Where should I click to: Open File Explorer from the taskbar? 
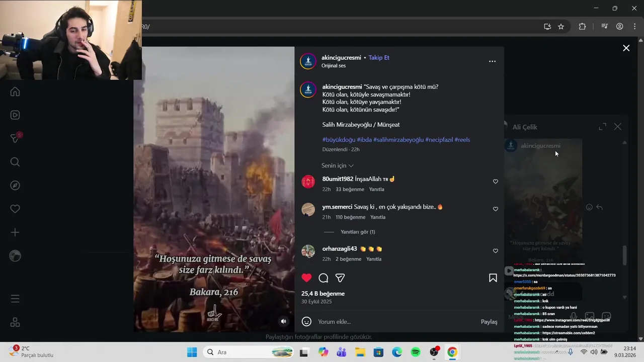360,352
